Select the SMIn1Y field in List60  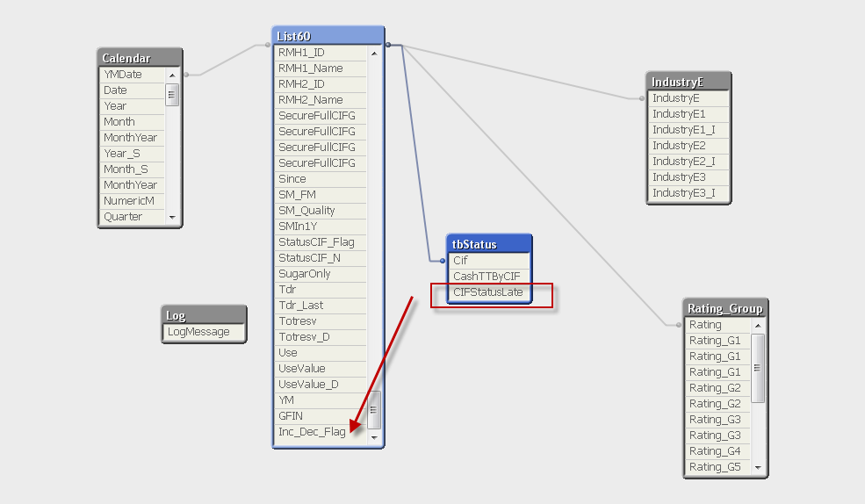pyautogui.click(x=321, y=227)
